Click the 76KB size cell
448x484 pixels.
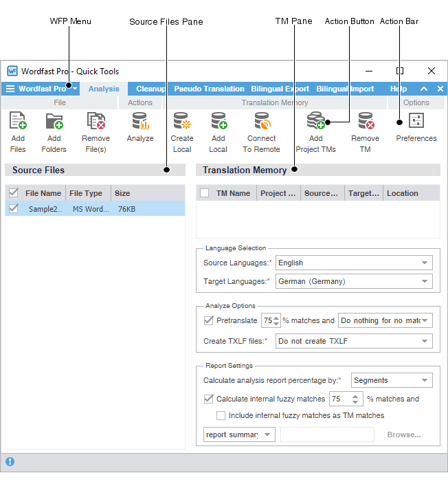pyautogui.click(x=127, y=209)
